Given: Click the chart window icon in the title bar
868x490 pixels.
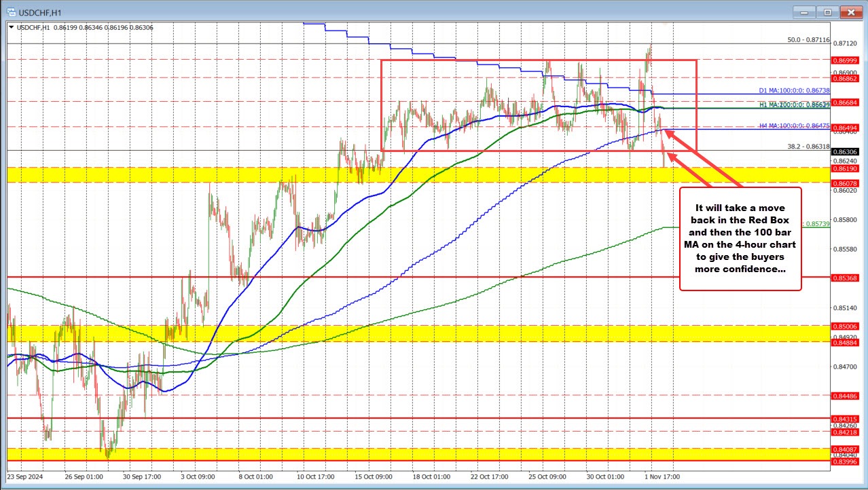Looking at the screenshot, I should (10, 12).
